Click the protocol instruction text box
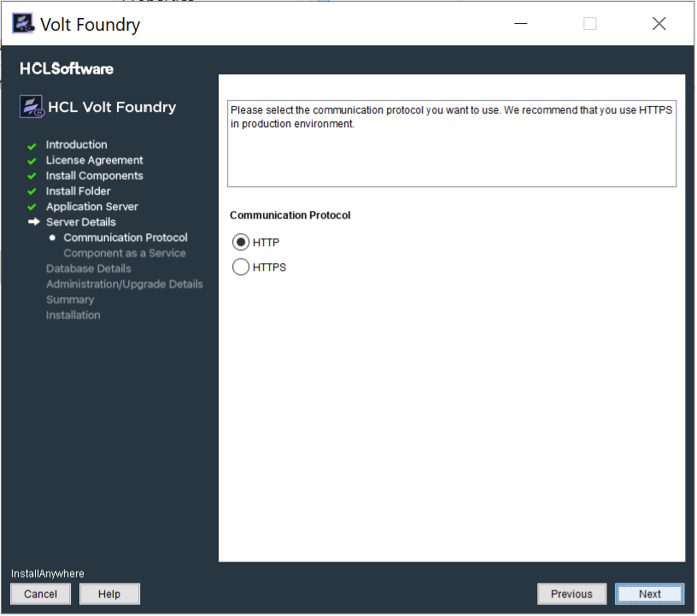Screen dimensions: 697x616 (x=452, y=144)
